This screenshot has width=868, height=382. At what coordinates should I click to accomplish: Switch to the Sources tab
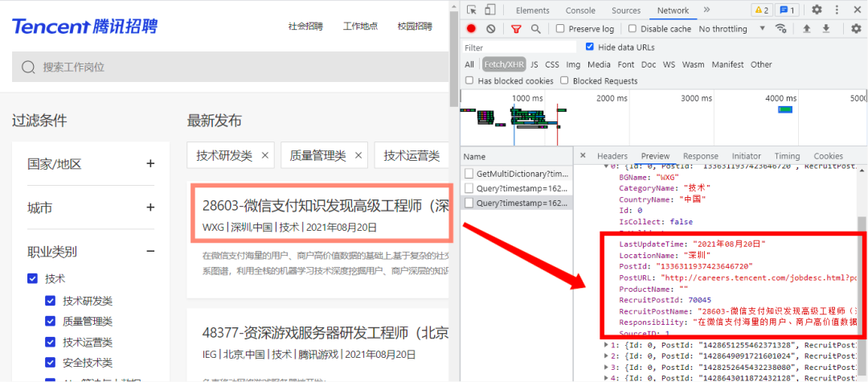pos(626,10)
